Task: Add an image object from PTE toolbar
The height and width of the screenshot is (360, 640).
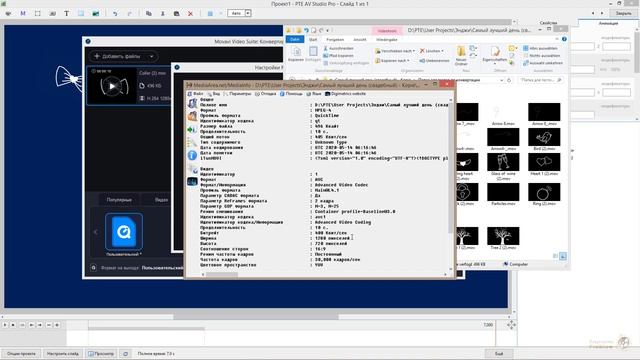Action: (96, 13)
